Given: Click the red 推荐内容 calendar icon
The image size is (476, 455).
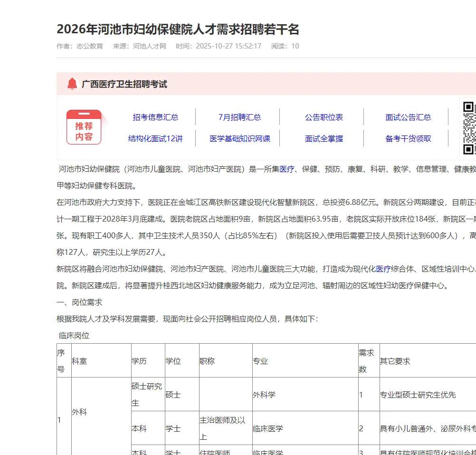Looking at the screenshot, I should click(84, 127).
